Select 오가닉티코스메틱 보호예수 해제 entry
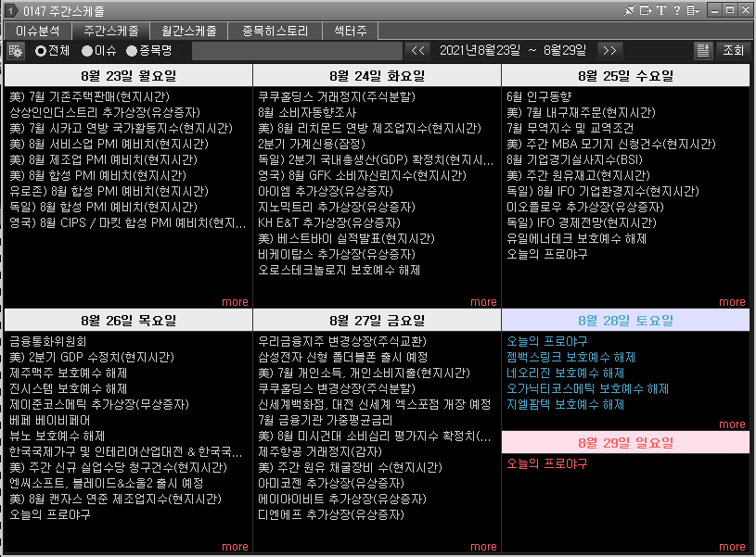The width and height of the screenshot is (756, 557). [x=587, y=389]
